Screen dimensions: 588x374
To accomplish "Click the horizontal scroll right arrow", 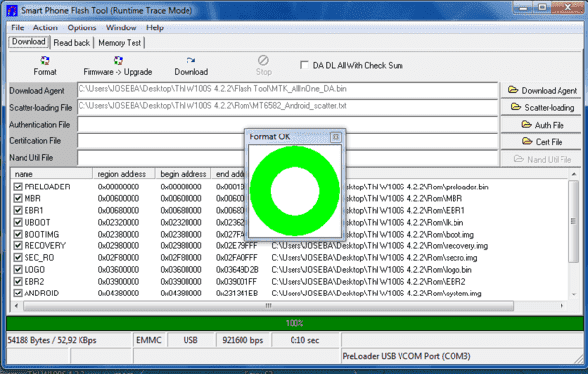I will [x=561, y=306].
